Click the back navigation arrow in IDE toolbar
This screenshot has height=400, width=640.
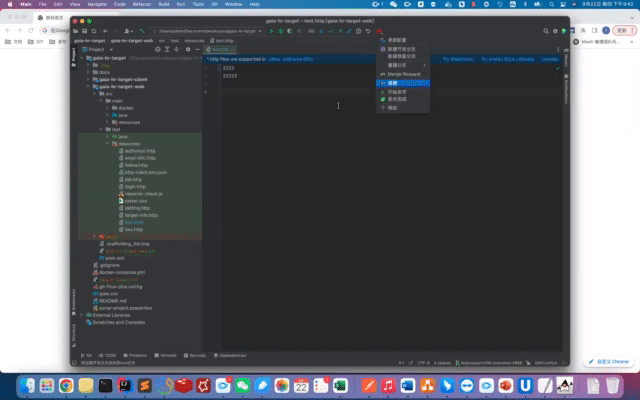coord(105,31)
